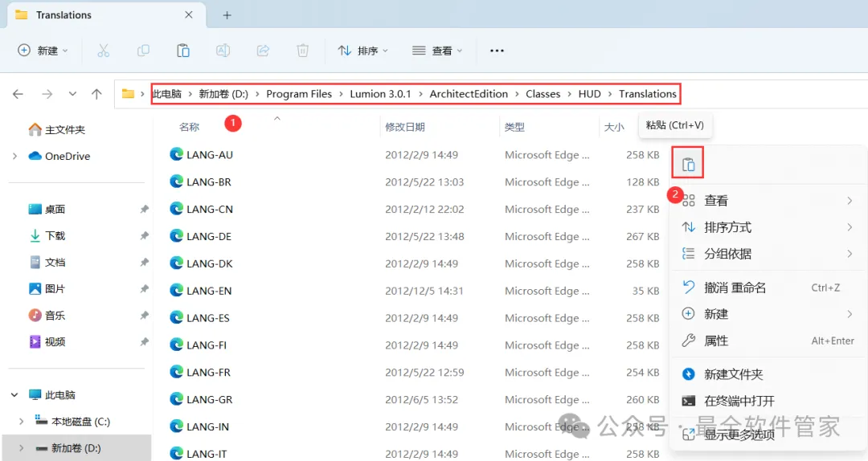Open 视频 videos in the sidebar
Image resolution: width=868 pixels, height=461 pixels.
point(47,342)
